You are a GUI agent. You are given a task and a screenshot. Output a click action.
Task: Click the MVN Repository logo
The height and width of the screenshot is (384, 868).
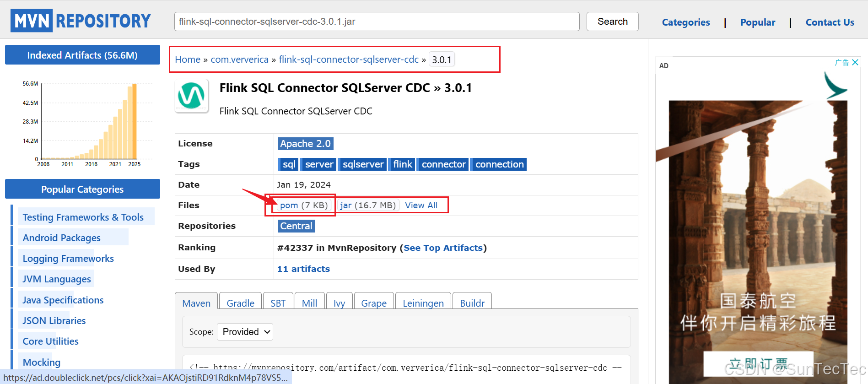click(81, 21)
